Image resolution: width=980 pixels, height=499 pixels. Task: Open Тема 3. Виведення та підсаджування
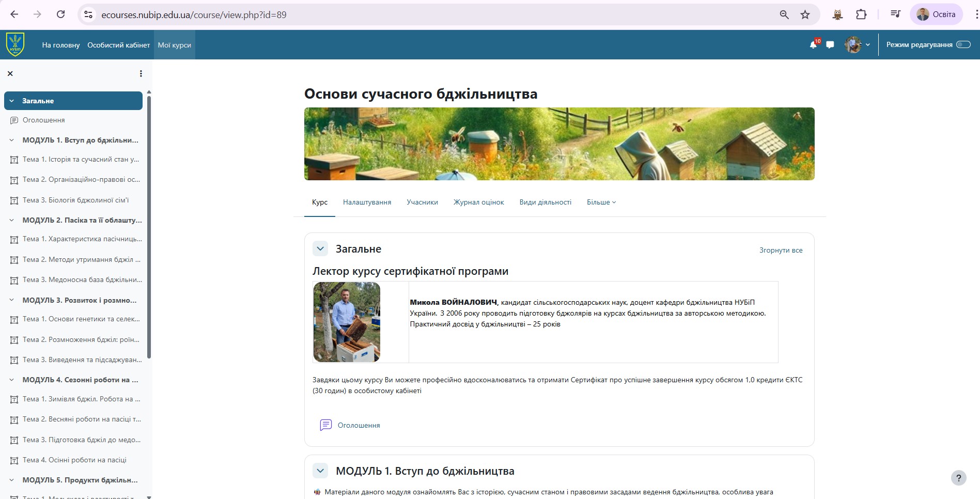(82, 360)
